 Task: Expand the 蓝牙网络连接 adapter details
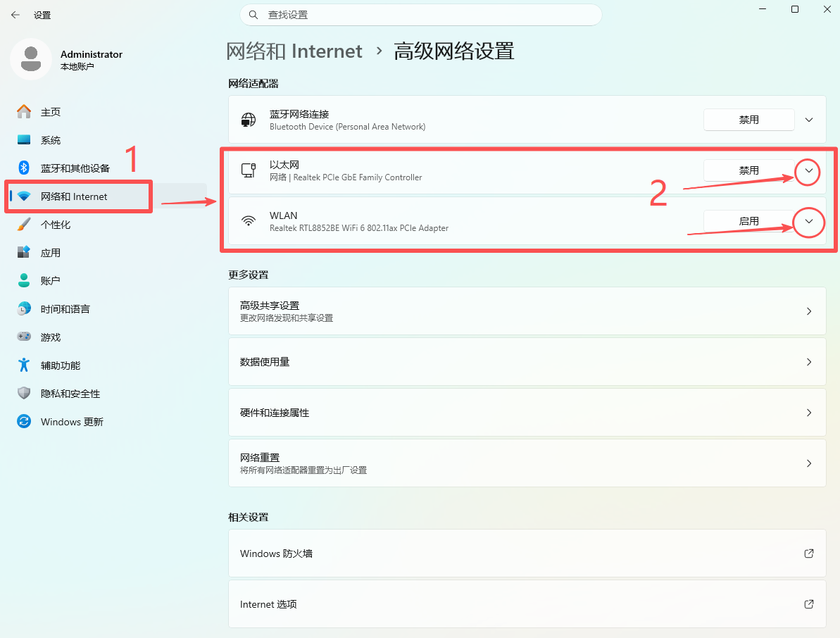pyautogui.click(x=809, y=120)
